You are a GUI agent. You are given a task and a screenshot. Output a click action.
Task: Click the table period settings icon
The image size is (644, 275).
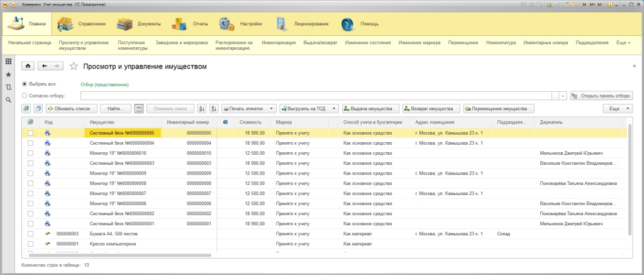(x=139, y=108)
